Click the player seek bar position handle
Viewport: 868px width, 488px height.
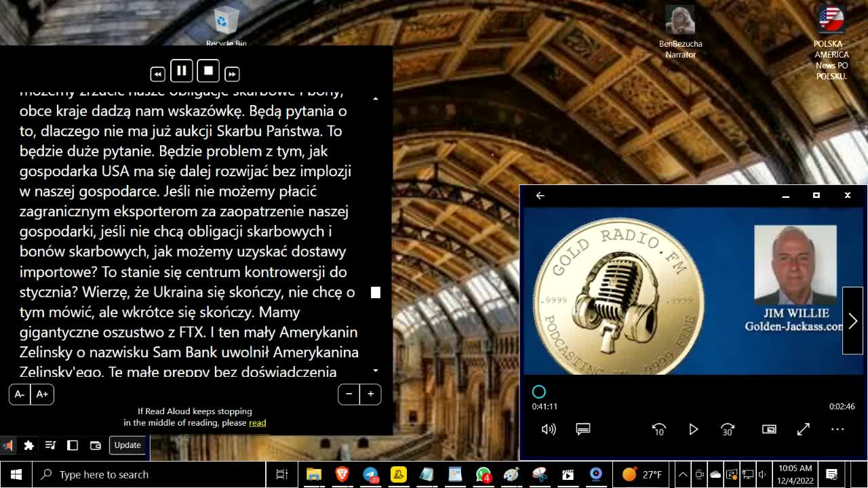[539, 392]
